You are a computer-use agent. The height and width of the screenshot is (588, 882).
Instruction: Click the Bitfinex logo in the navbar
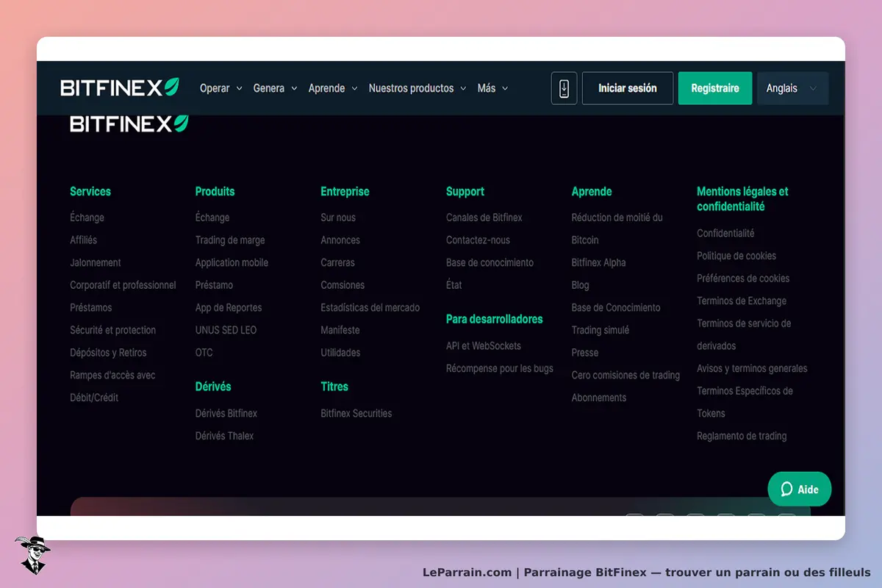120,87
